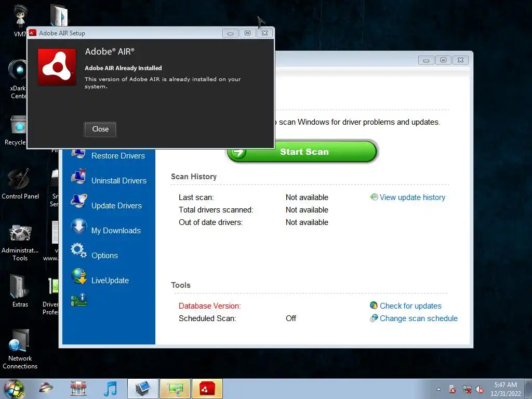Screen dimensions: 532x399
Task: Open the Windows Start orb
Action: tap(14, 389)
